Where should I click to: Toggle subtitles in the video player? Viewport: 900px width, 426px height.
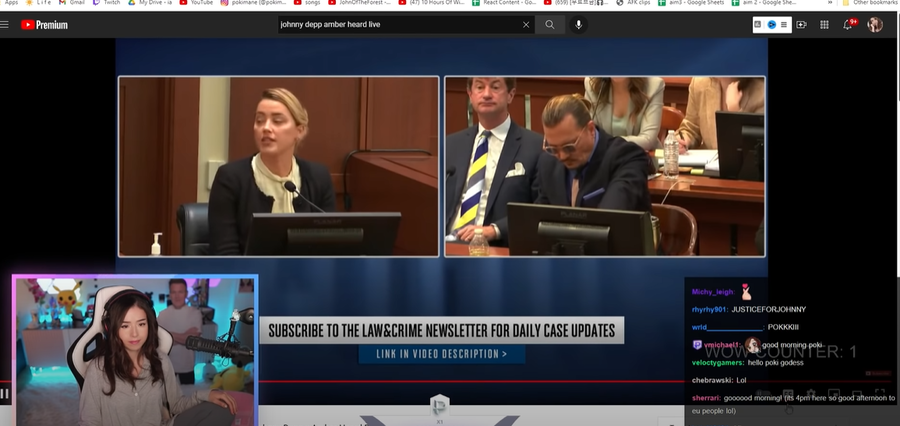[x=790, y=394]
